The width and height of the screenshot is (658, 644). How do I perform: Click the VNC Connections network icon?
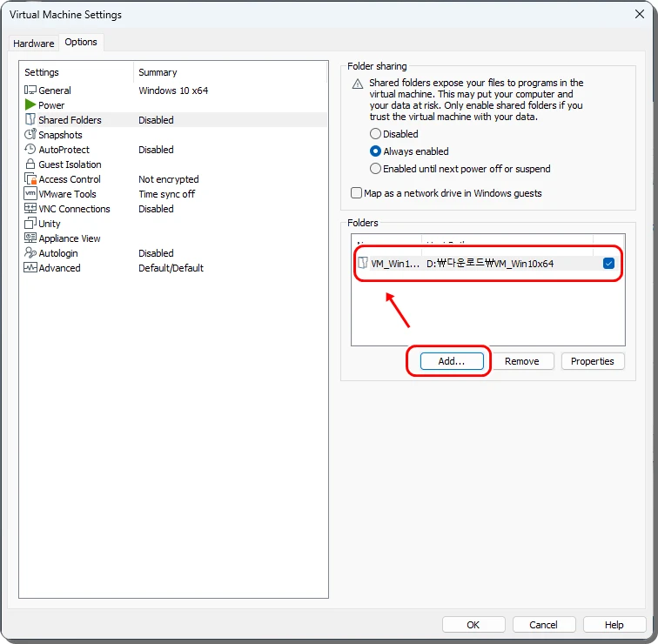click(x=30, y=208)
